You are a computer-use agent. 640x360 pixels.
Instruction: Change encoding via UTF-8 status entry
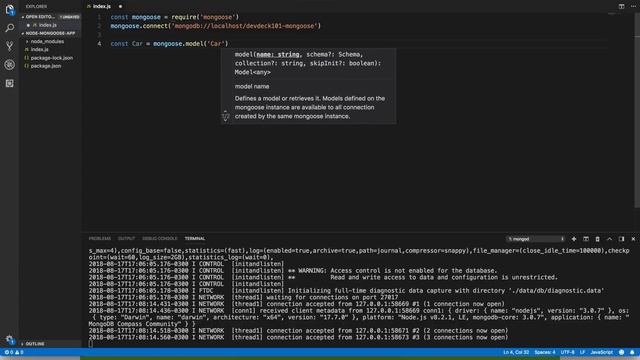[x=567, y=352]
